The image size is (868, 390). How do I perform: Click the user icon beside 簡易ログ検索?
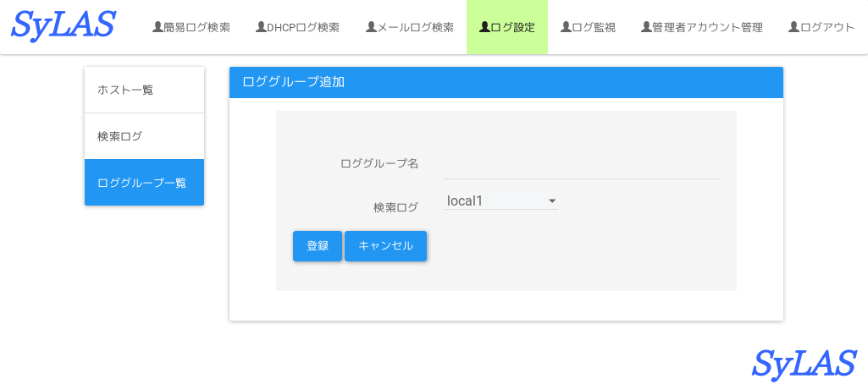(x=158, y=26)
